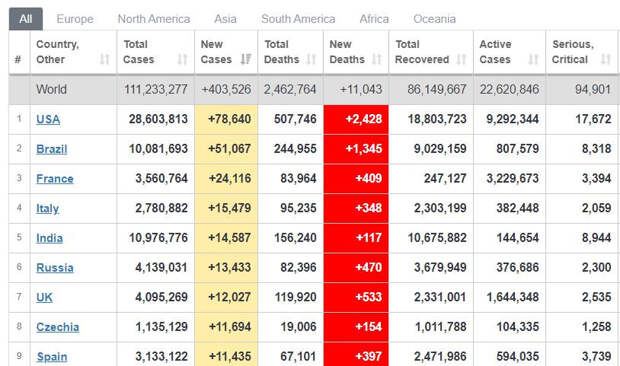
Task: Sort by Total Recovered arrow icon
Action: pos(461,59)
